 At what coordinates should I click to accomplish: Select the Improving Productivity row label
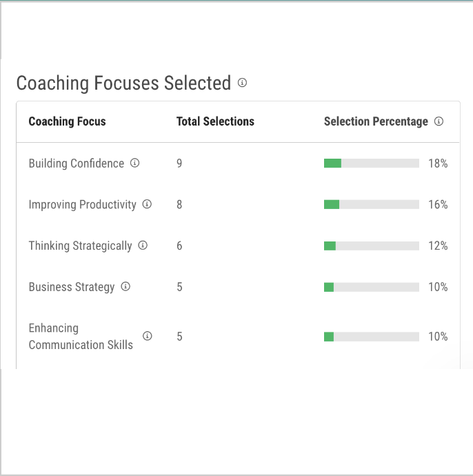click(x=82, y=205)
